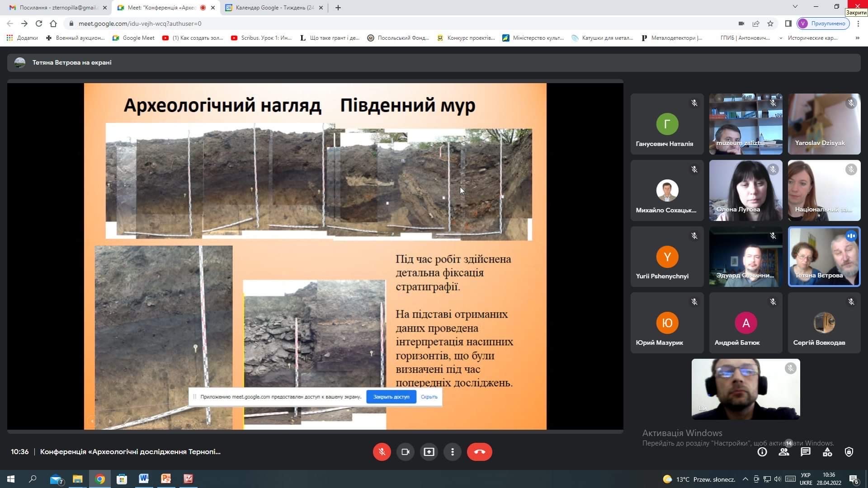Image resolution: width=868 pixels, height=488 pixels.
Task: Open Mail app in taskbar
Action: (57, 479)
